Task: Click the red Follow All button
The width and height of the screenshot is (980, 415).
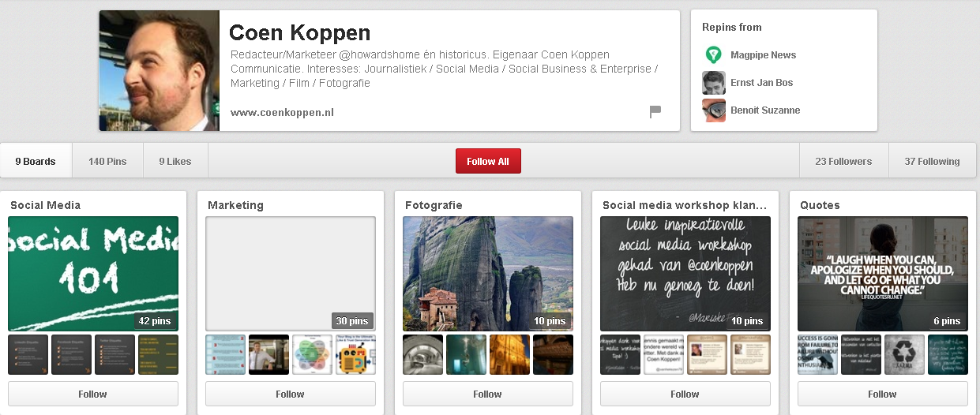Action: point(488,161)
